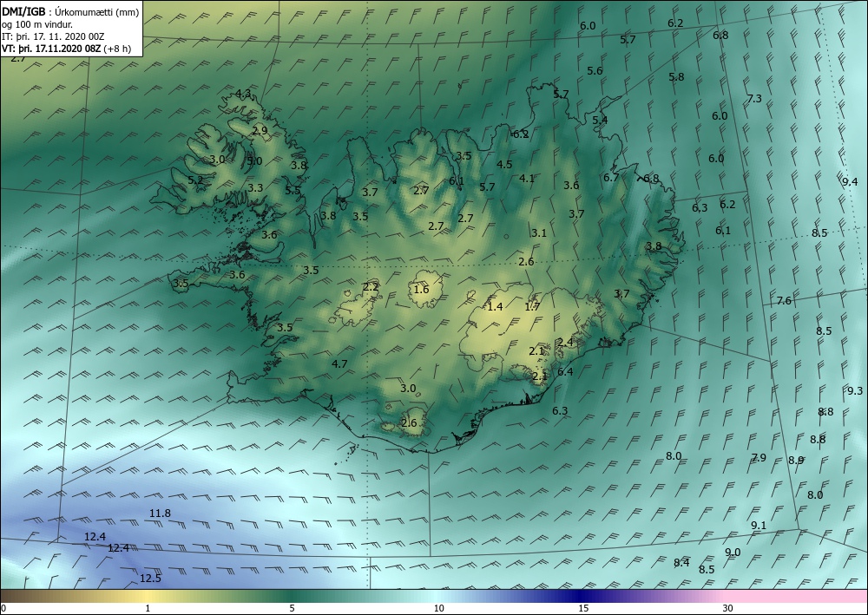868x615 pixels.
Task: Click the initial time line ending in '00Z'
Action: 54,36
